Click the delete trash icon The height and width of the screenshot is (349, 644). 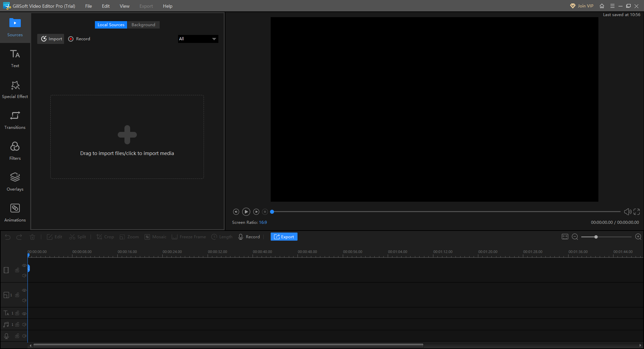coord(32,237)
